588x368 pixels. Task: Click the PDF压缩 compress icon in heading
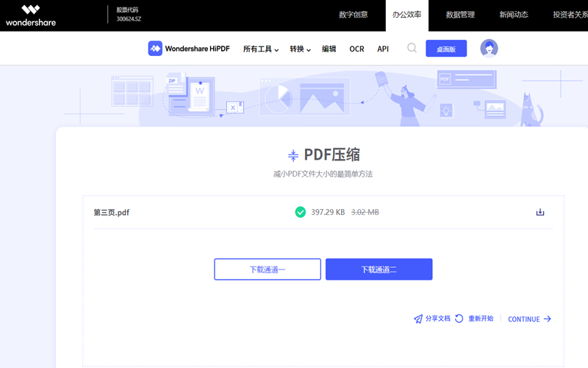(x=293, y=155)
